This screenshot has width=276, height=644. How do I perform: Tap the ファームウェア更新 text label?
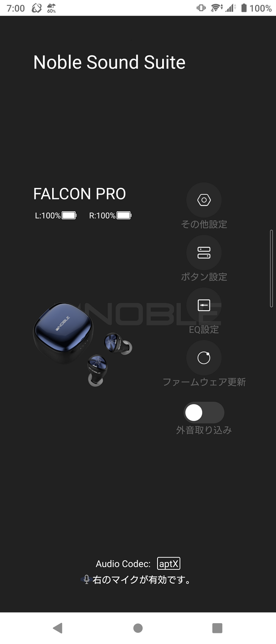point(204,382)
